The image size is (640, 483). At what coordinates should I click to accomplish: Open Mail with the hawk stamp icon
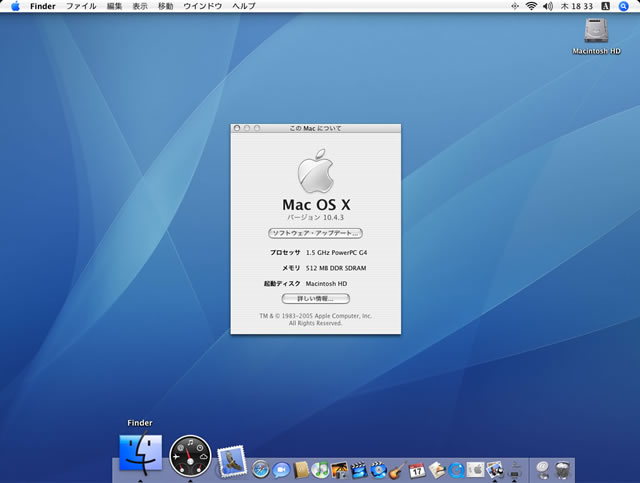coord(232,461)
